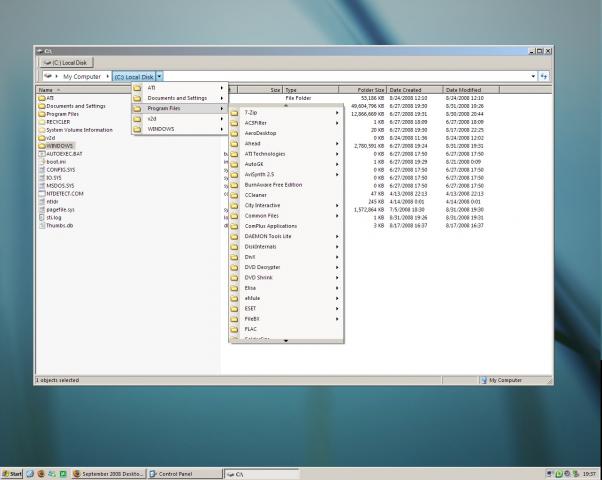Open ATI Technologies in the submenu
This screenshot has height=480, width=602.
[x=286, y=154]
